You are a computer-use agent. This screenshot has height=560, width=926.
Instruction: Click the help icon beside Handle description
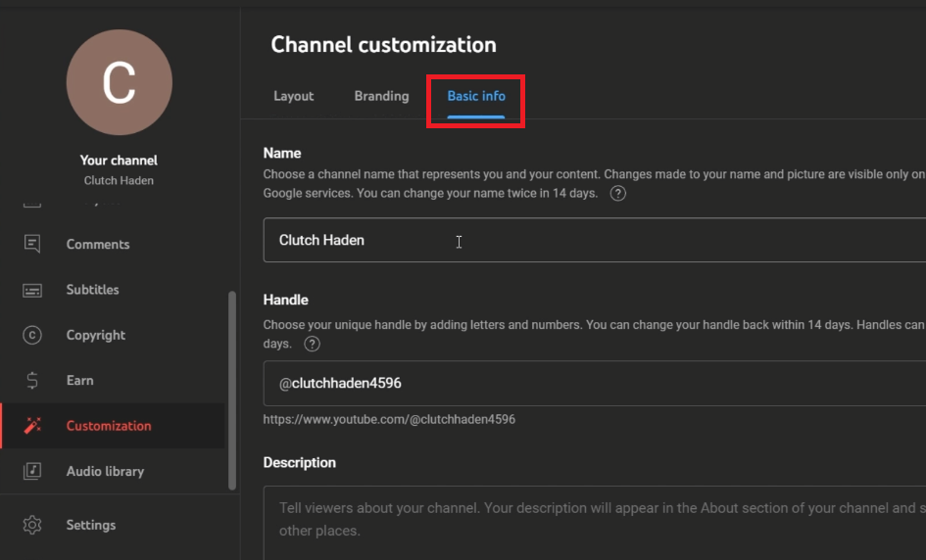click(312, 344)
